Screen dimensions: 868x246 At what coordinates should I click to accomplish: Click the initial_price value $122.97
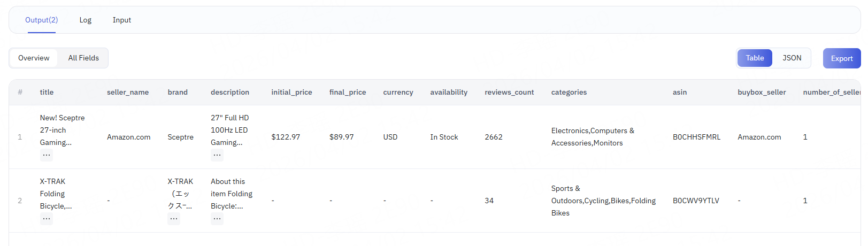pyautogui.click(x=286, y=137)
